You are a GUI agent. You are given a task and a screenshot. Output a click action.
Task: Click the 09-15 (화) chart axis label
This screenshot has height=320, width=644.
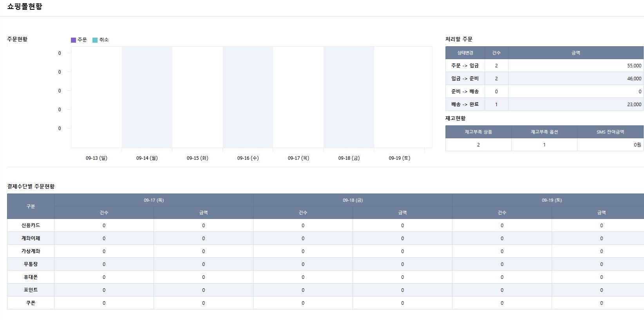[197, 158]
